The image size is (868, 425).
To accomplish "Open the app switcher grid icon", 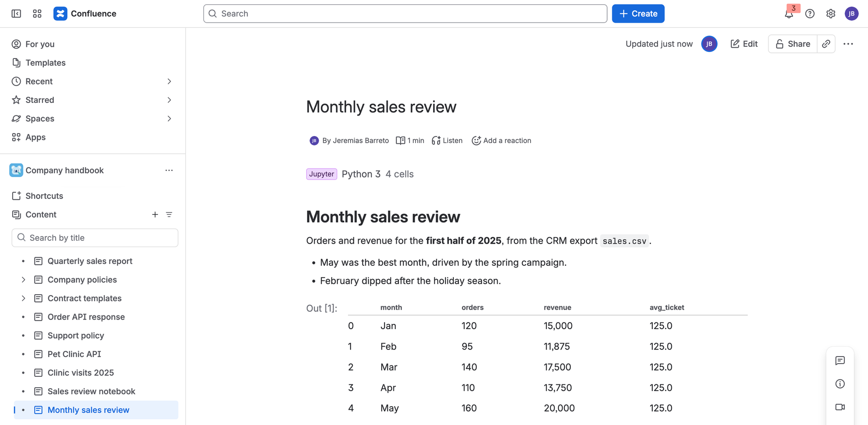I will 37,14.
